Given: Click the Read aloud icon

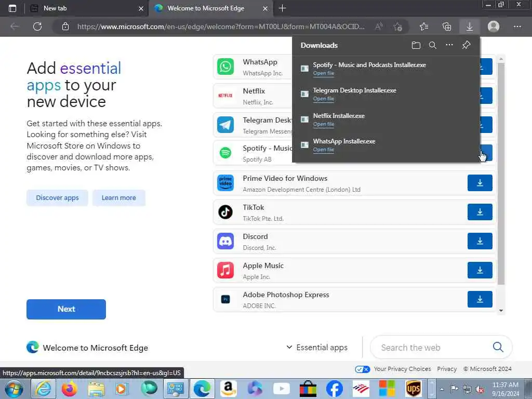Looking at the screenshot, I should tap(379, 26).
